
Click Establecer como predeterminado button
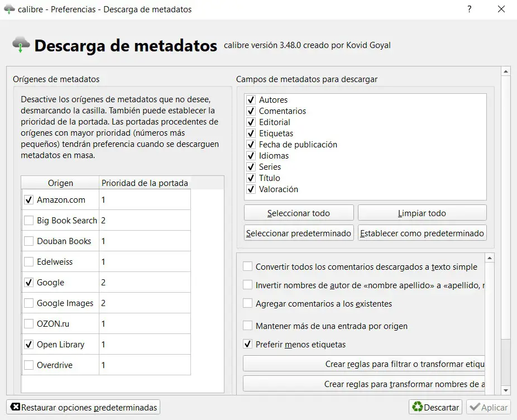[x=422, y=233]
